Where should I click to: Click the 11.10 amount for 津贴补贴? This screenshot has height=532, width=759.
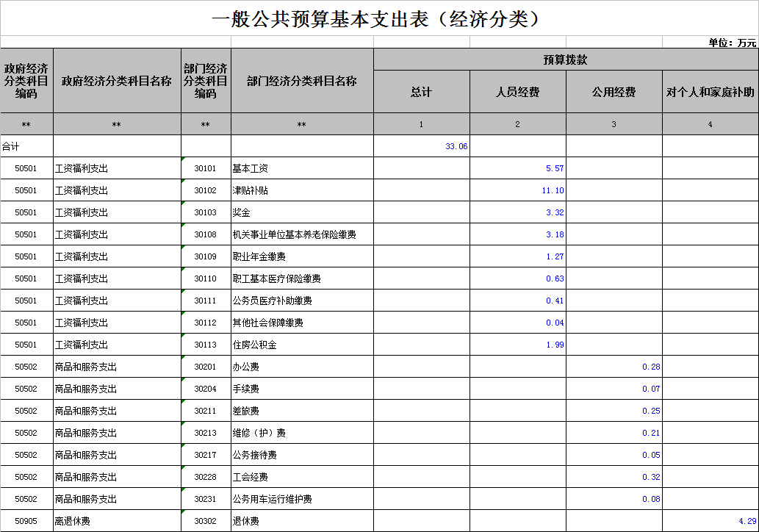point(553,190)
